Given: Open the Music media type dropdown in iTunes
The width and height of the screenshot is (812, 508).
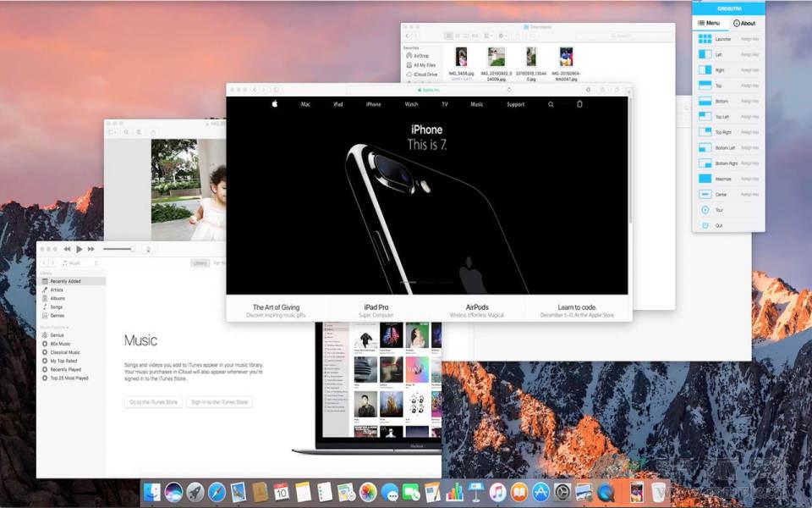Looking at the screenshot, I should pos(80,263).
